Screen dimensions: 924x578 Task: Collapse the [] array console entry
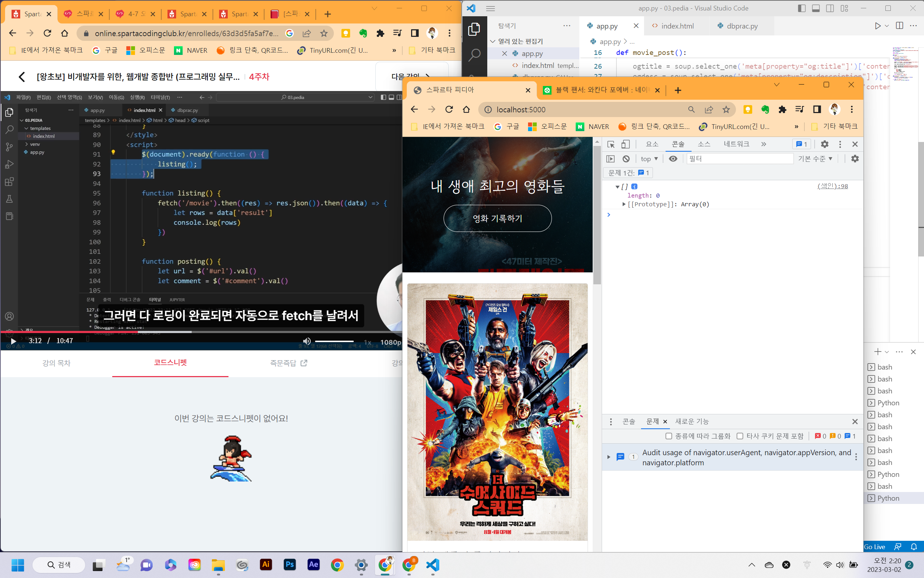618,186
